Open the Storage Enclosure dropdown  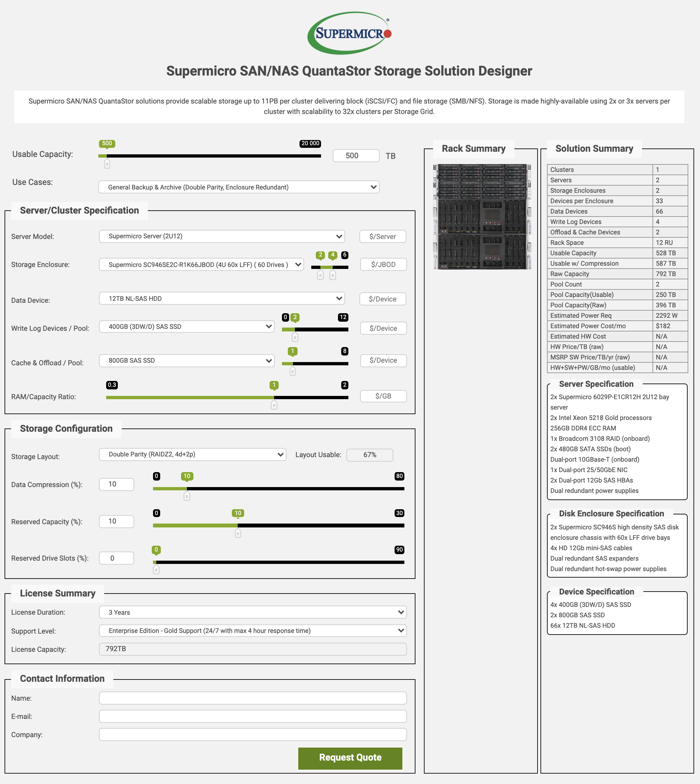point(201,265)
